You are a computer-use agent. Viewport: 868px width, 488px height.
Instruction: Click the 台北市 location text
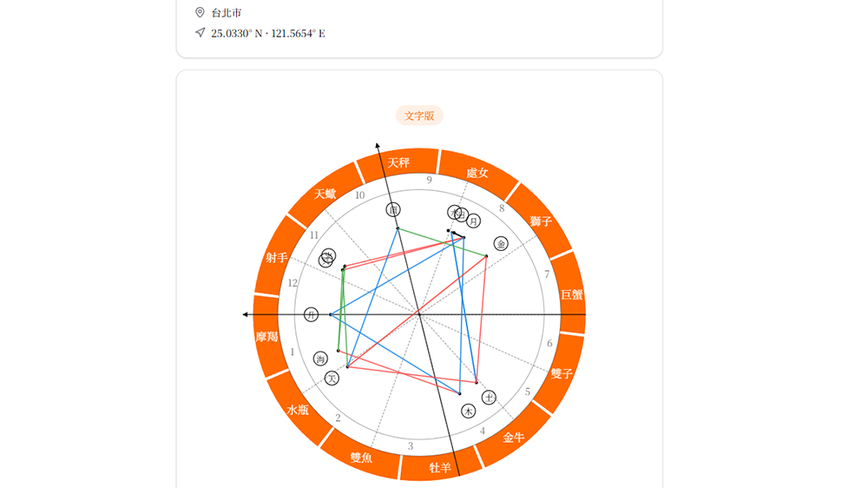click(x=227, y=13)
